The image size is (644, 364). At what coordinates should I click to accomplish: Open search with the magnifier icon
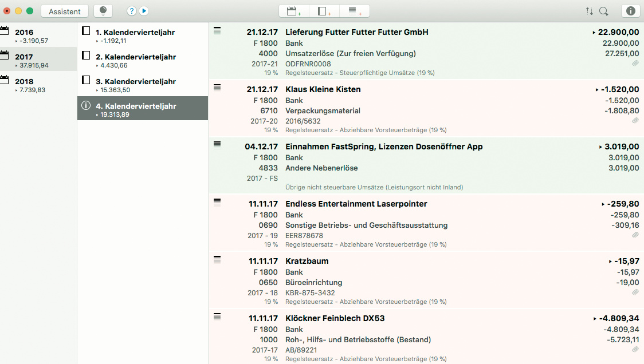point(603,11)
